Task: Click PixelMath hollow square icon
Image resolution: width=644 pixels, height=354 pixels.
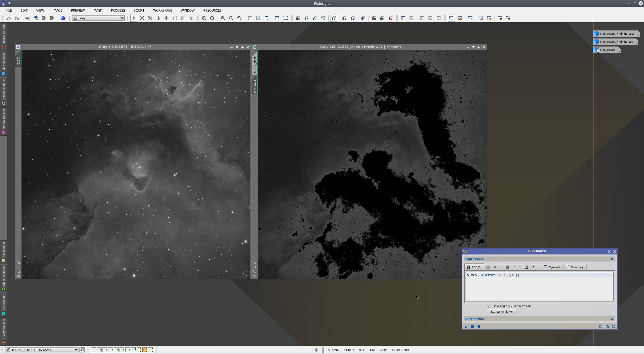Action: click(601, 327)
